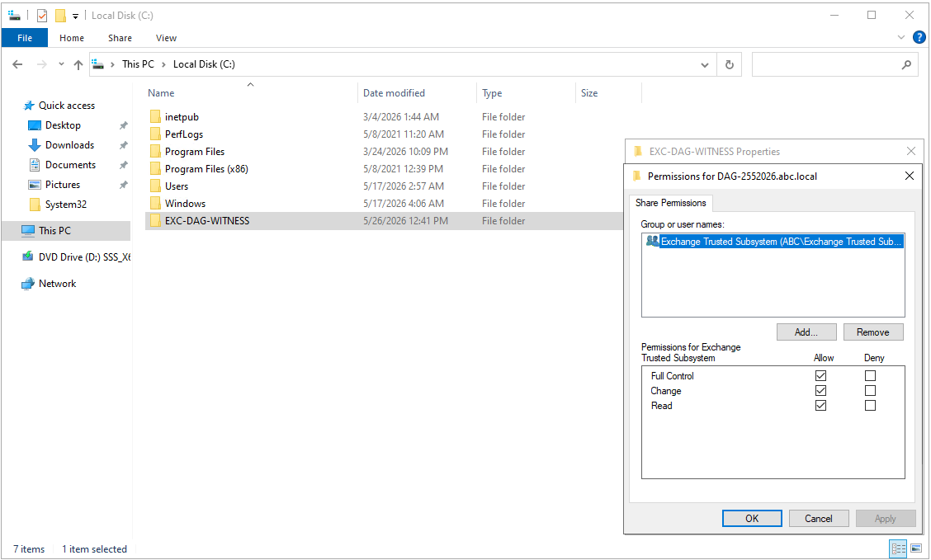Click Cancel in the Permissions dialog
Viewport: 931px width, 560px height.
tap(818, 519)
